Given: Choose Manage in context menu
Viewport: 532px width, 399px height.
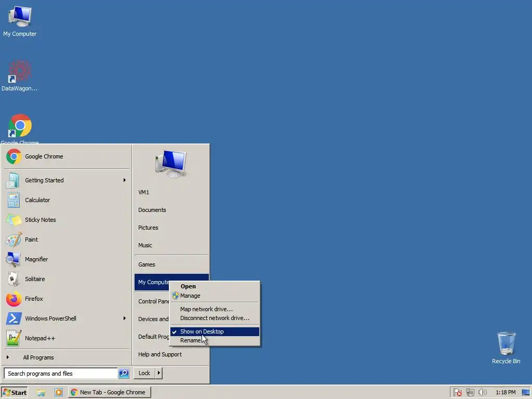Looking at the screenshot, I should pos(215,296).
